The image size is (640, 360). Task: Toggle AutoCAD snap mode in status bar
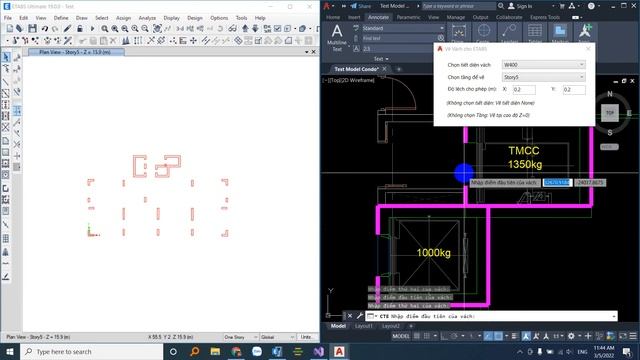tap(427, 336)
